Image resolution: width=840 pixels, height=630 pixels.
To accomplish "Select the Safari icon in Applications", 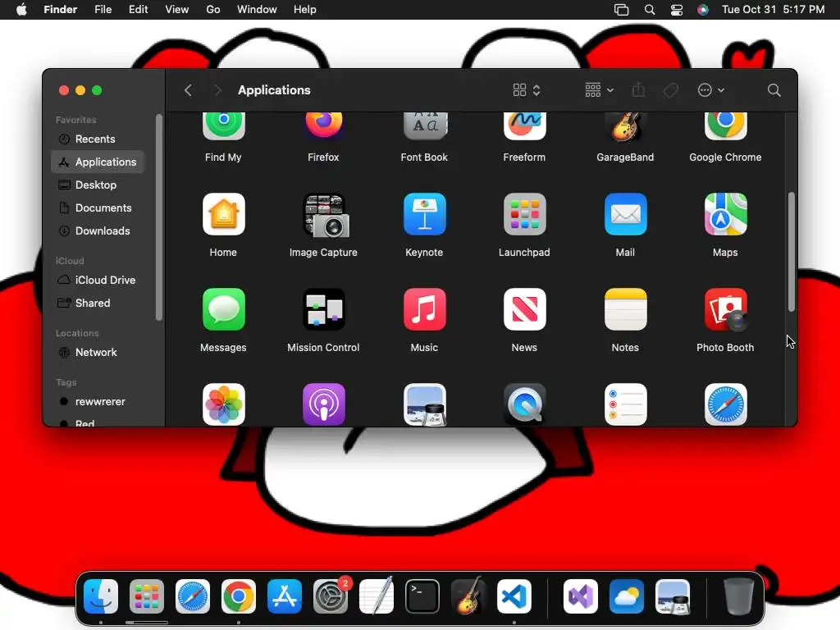I will pyautogui.click(x=725, y=404).
